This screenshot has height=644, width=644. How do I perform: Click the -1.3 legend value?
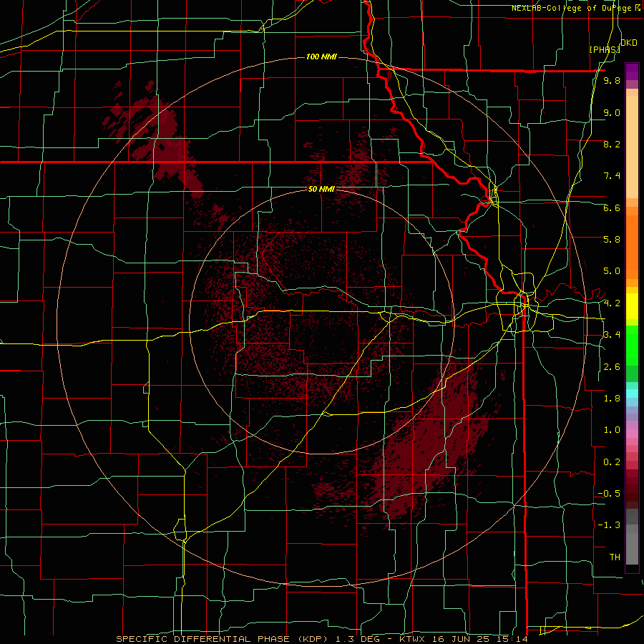(x=609, y=525)
